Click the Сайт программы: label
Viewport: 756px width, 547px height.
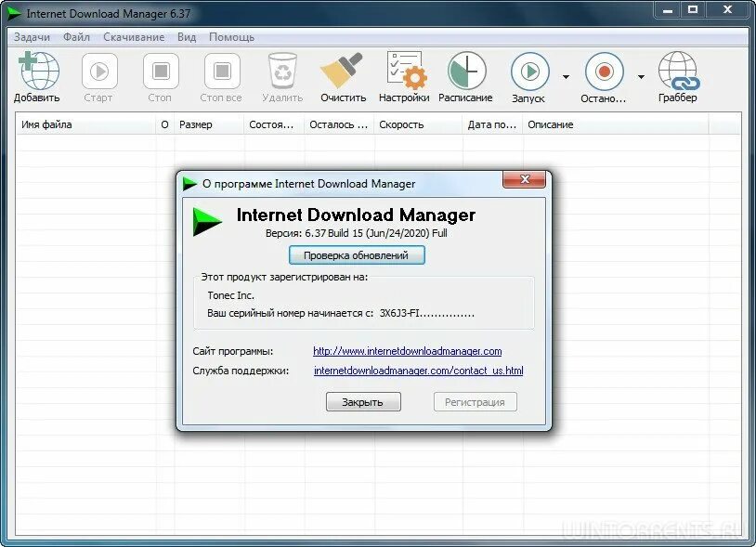pos(233,351)
